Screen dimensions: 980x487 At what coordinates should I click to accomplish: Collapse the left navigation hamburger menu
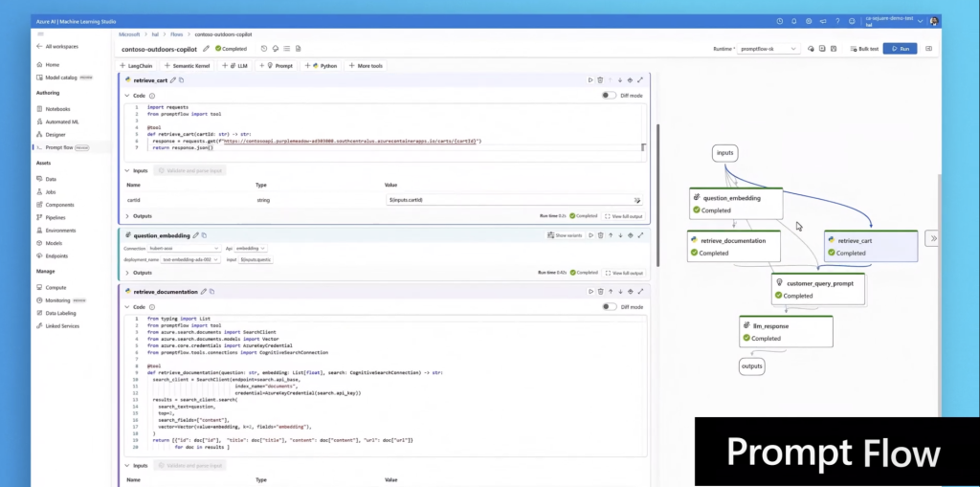click(x=40, y=34)
